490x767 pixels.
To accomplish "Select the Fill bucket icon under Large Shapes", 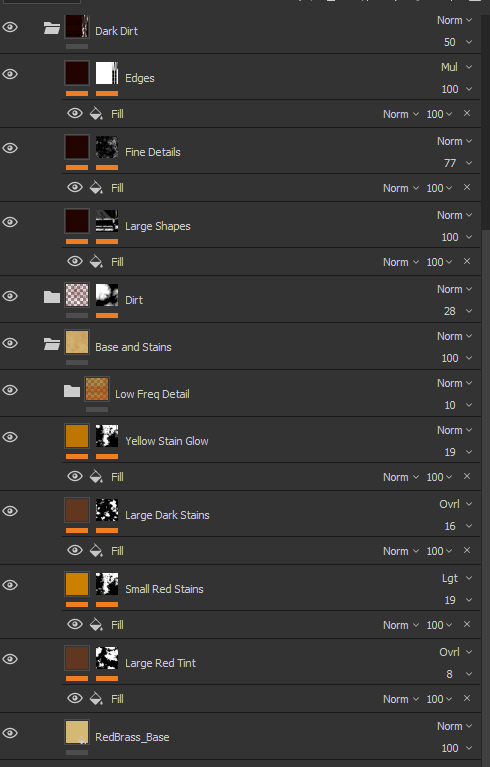I will tap(96, 262).
